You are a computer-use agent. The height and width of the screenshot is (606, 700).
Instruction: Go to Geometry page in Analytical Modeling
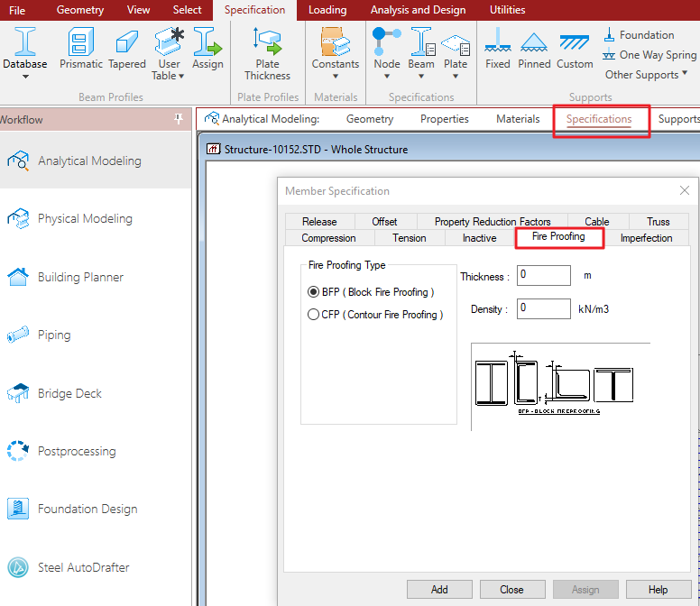[x=370, y=119]
